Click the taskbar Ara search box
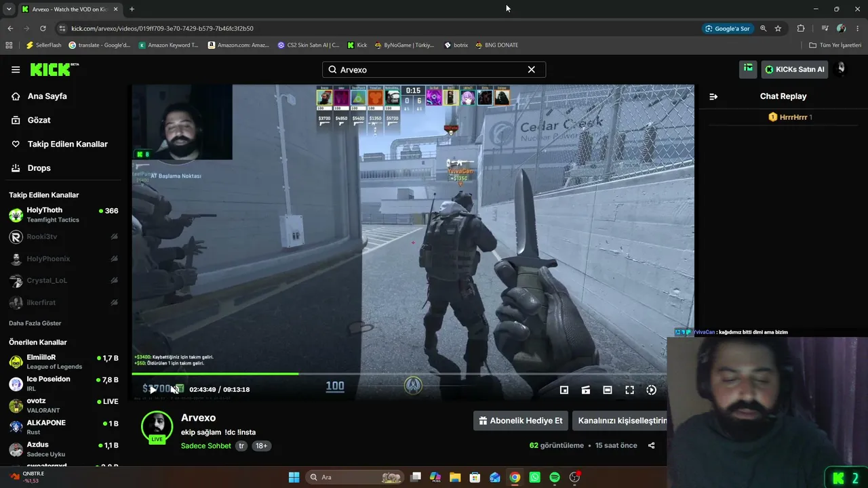868x488 pixels. pyautogui.click(x=354, y=477)
